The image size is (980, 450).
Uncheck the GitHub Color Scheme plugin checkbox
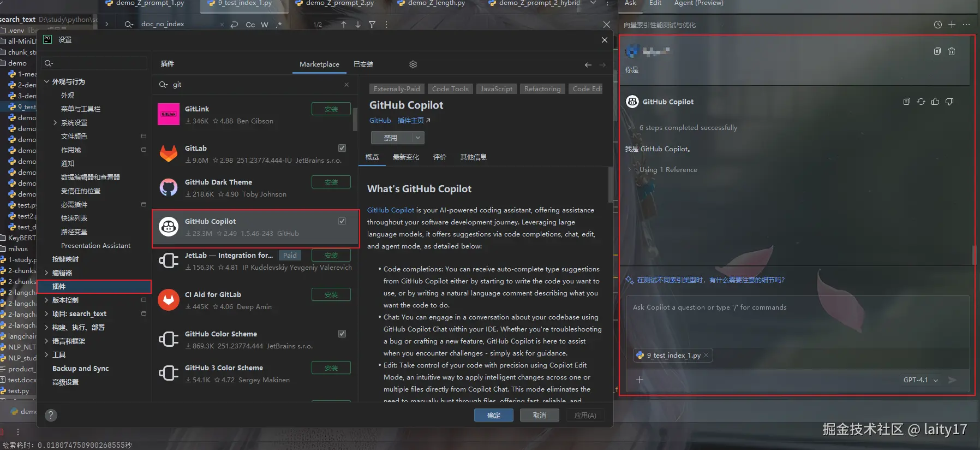pyautogui.click(x=342, y=334)
